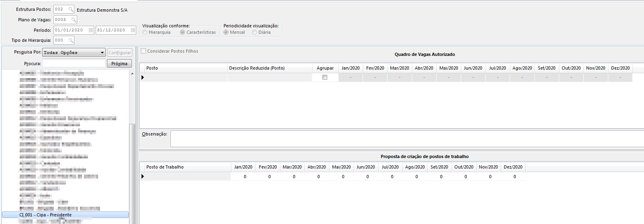Viewport: 644px width, 224px height.
Task: Open calendar for period start date 01/01/2020
Action: (x=91, y=30)
